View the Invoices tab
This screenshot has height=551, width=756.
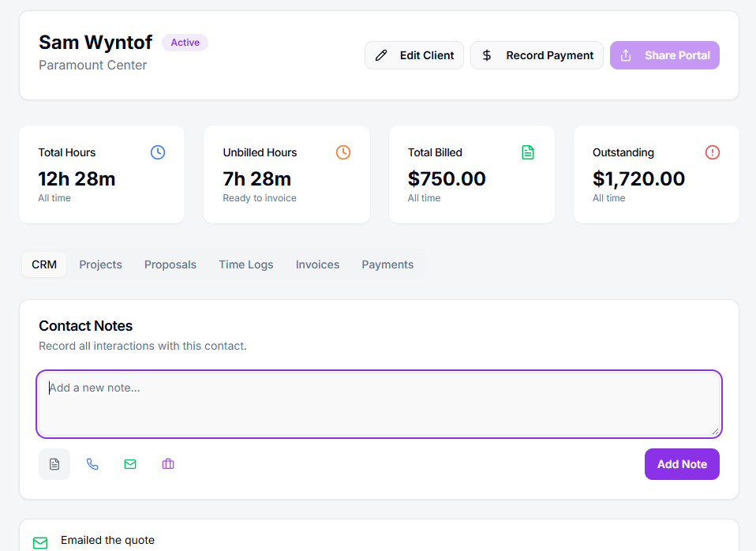tap(318, 264)
